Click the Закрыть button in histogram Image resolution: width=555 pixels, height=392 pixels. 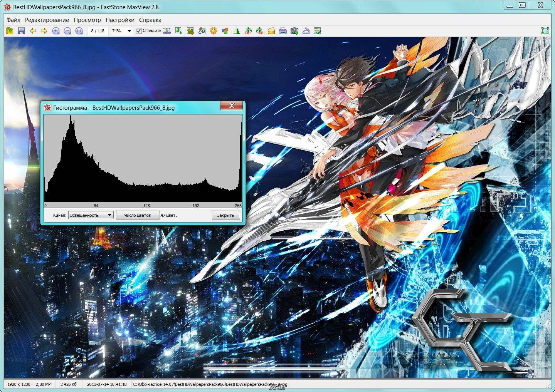click(x=225, y=215)
